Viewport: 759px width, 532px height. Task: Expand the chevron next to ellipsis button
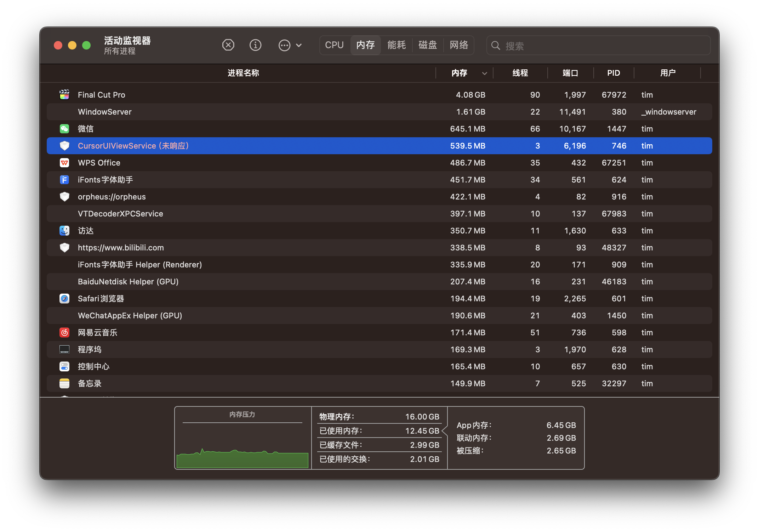pos(299,45)
